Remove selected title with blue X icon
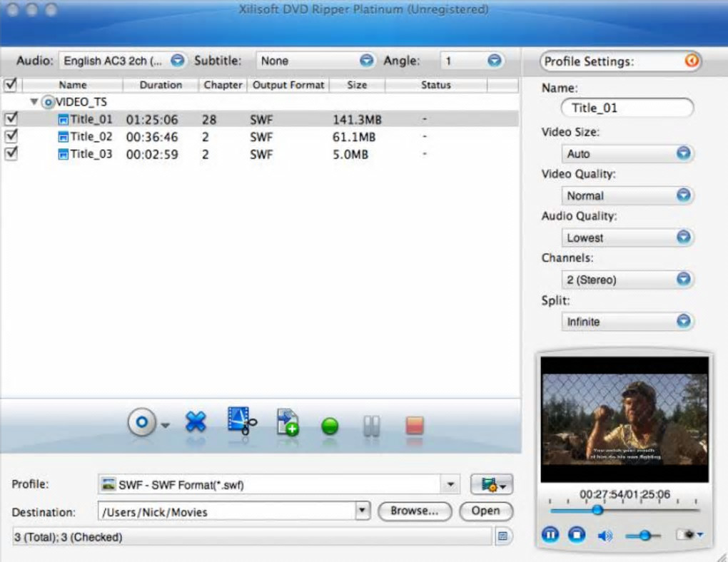This screenshot has width=728, height=562. pyautogui.click(x=196, y=422)
